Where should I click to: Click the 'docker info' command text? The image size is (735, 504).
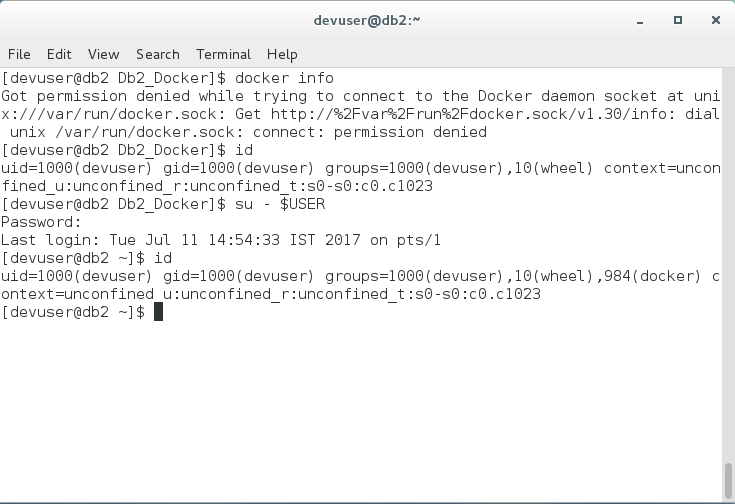tap(284, 78)
